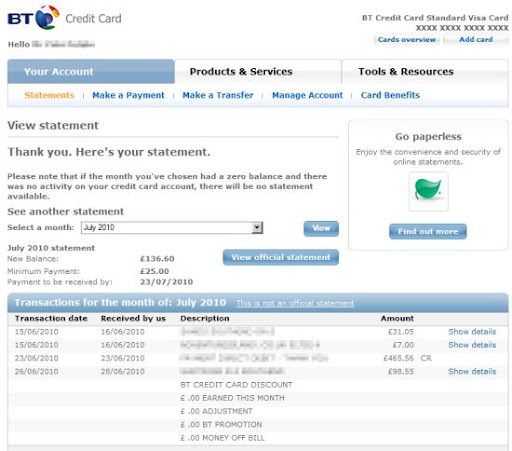The width and height of the screenshot is (512, 451).
Task: Open Make a Payment page
Action: click(x=128, y=95)
